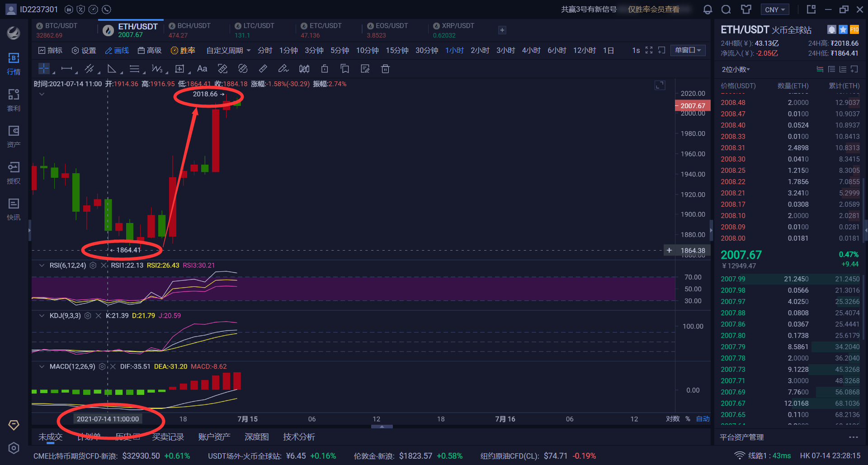
Task: Select the triangle shape drawing tool
Action: (112, 69)
